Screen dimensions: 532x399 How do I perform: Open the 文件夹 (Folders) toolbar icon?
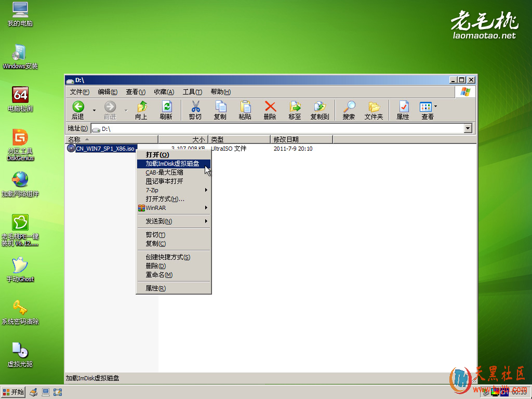[374, 107]
